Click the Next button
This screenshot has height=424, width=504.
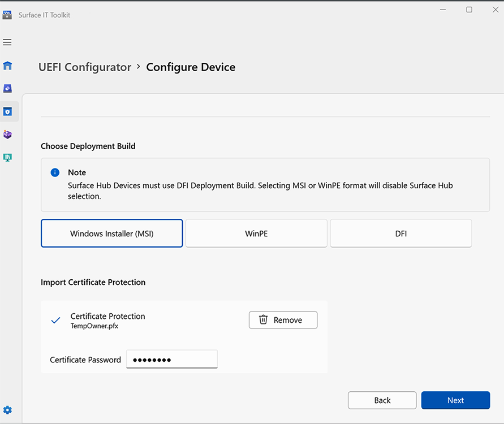tap(455, 400)
